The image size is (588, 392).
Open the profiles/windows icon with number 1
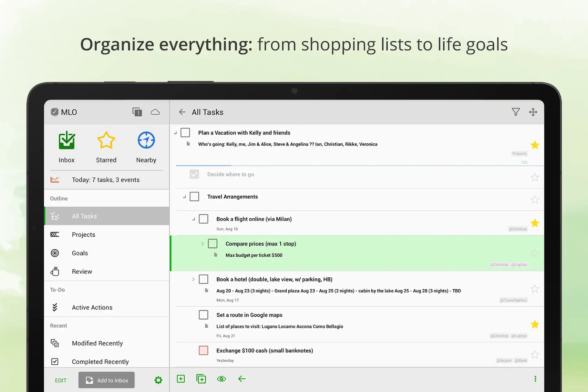point(137,112)
